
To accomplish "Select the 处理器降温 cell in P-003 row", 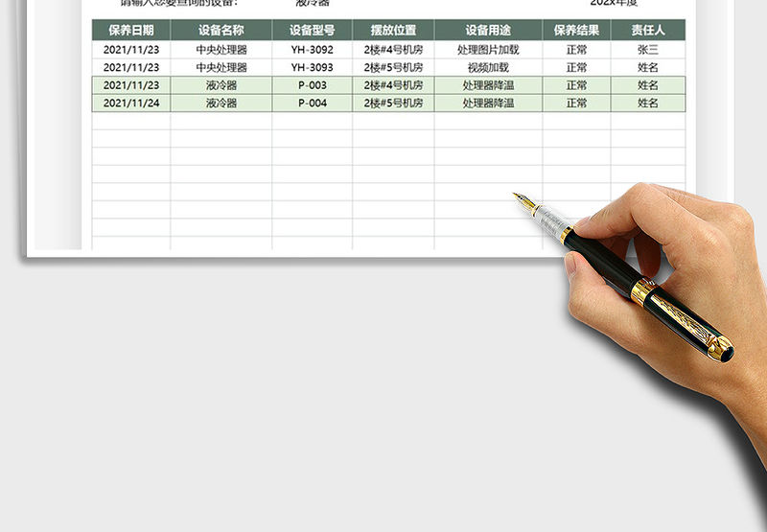I will [x=488, y=85].
